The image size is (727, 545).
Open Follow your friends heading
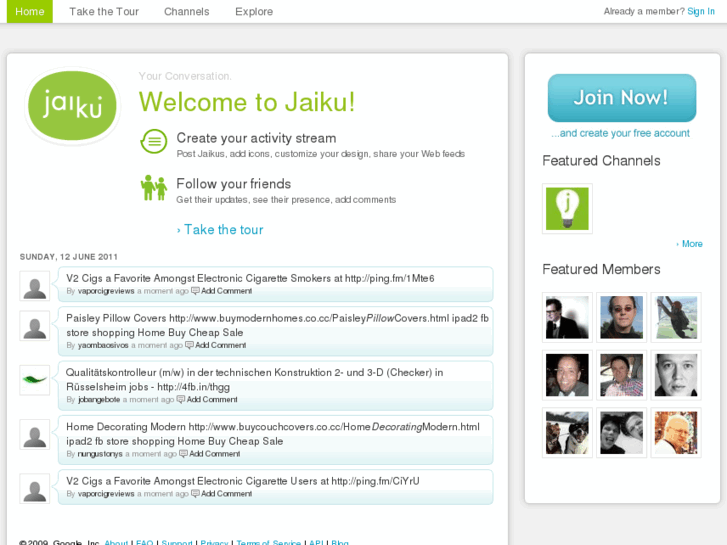233,184
